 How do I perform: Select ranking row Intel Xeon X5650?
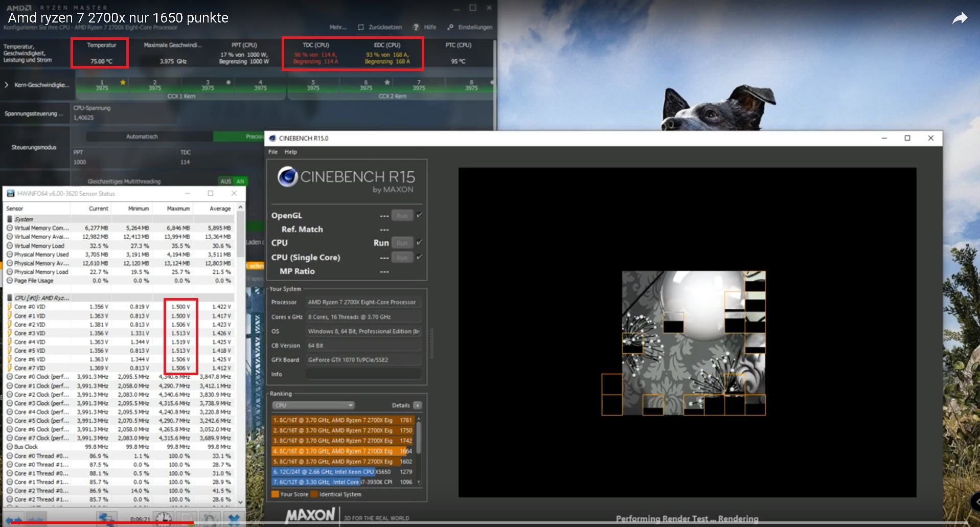(343, 472)
